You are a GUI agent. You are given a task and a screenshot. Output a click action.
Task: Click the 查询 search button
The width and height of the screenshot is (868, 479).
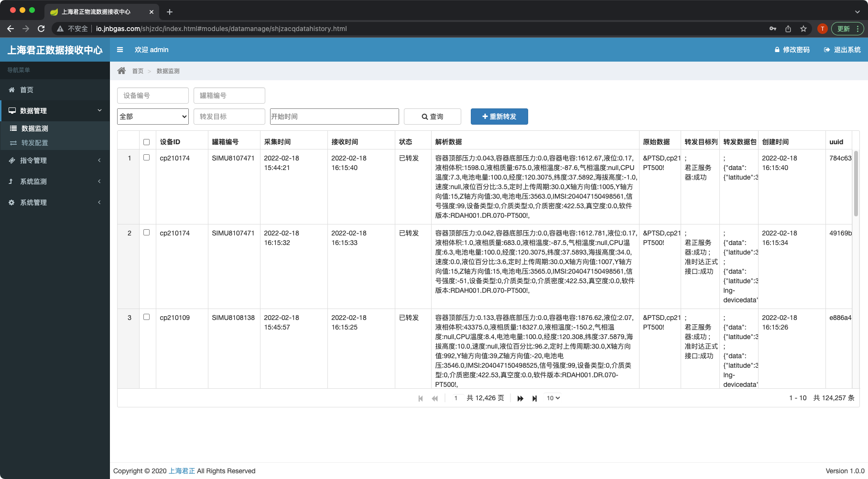pyautogui.click(x=432, y=117)
